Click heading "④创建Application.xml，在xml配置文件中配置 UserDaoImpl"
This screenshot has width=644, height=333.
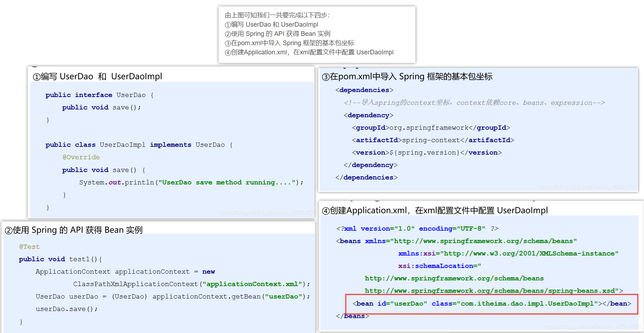(x=435, y=210)
